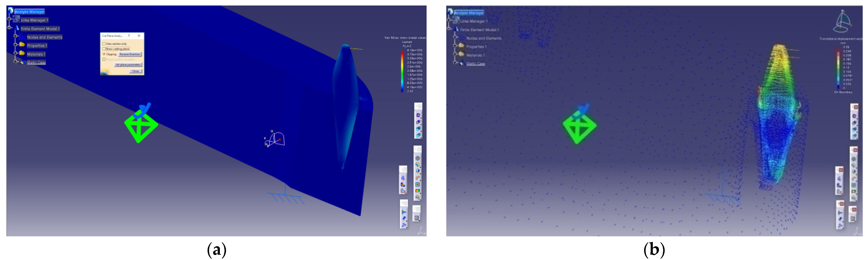Viewport: 868px width, 260px height.
Task: Open Static Case in the left panel's tree
Action: point(36,63)
